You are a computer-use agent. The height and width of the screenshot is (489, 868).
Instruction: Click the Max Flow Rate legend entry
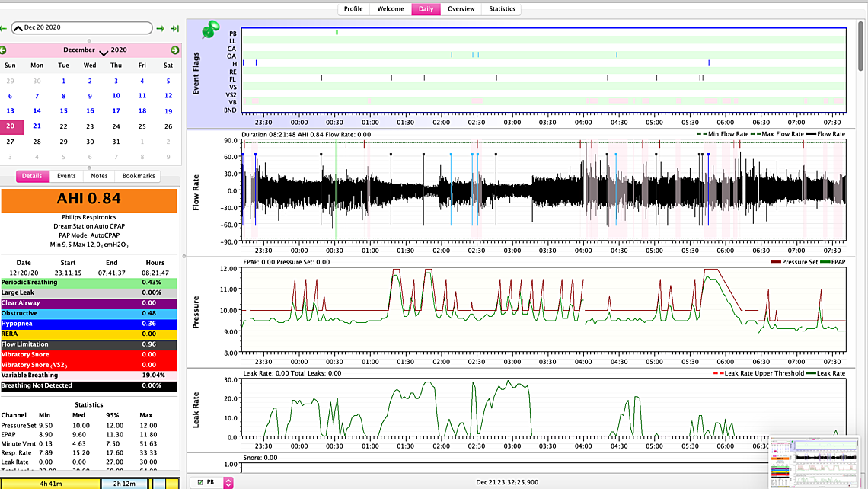[x=777, y=134]
